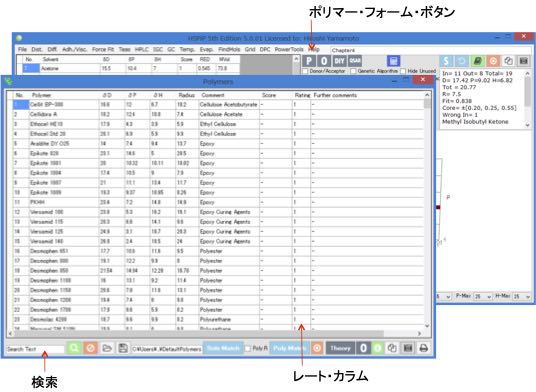
Task: Click the O button in main toolbar
Action: coord(324,61)
